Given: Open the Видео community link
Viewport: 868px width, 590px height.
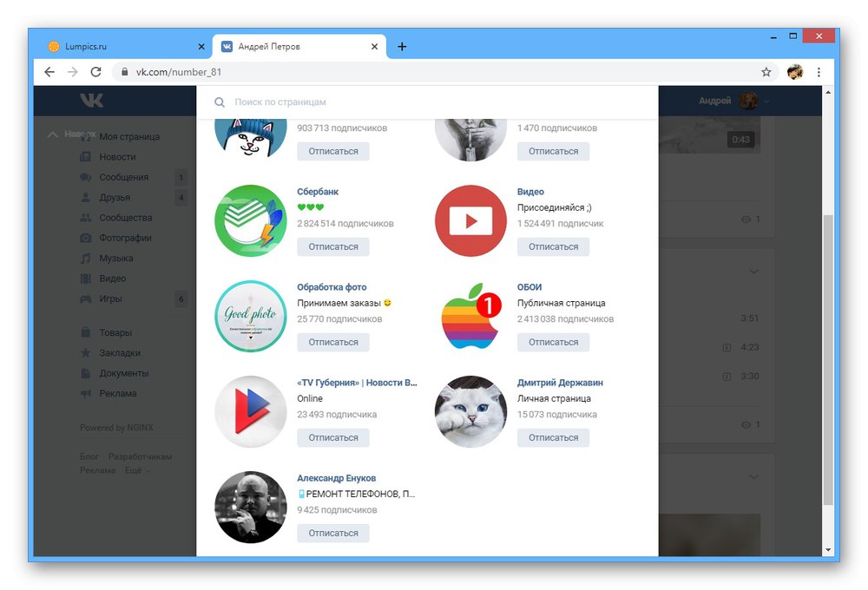Looking at the screenshot, I should pos(530,192).
